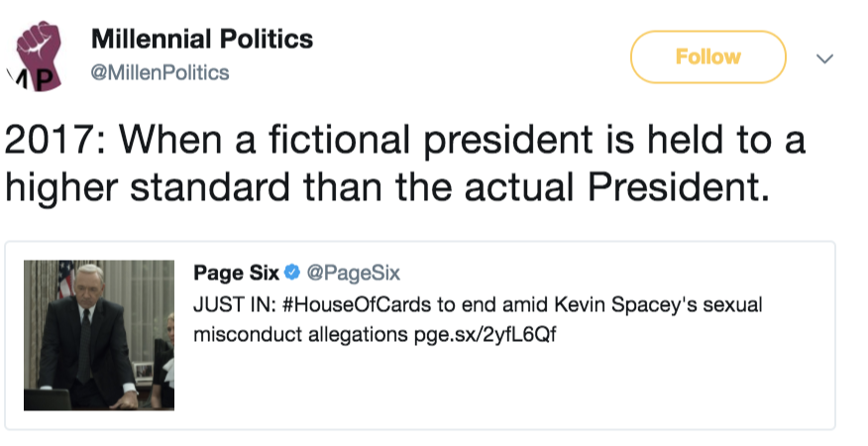Open the Millennial Politics profile name

coord(202,40)
